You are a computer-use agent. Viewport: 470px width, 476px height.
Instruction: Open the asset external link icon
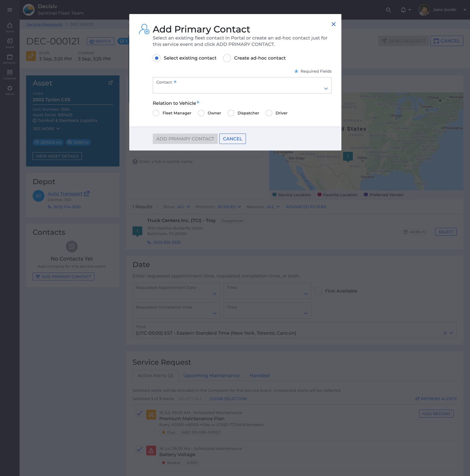110,83
